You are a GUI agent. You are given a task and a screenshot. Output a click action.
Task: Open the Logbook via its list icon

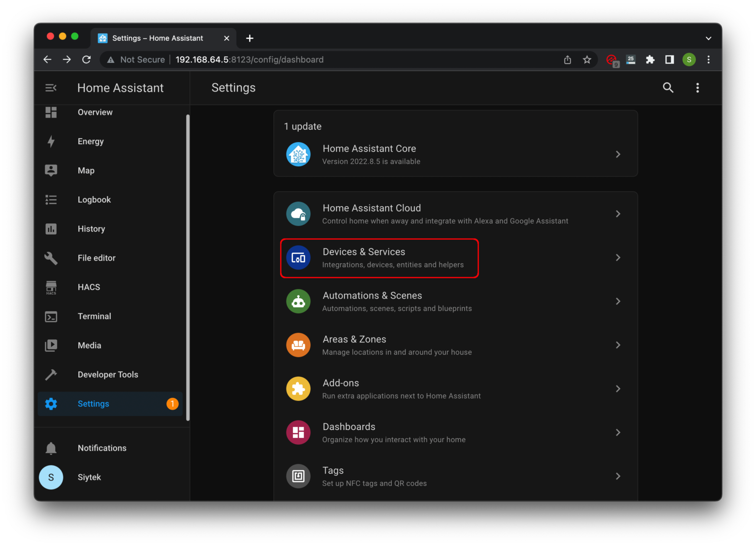pos(51,199)
